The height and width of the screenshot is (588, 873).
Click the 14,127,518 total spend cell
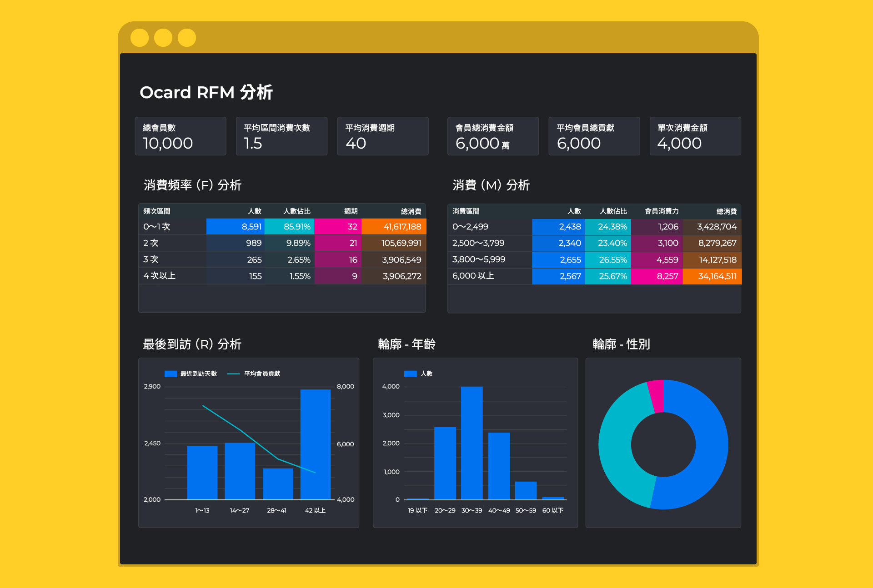click(712, 260)
